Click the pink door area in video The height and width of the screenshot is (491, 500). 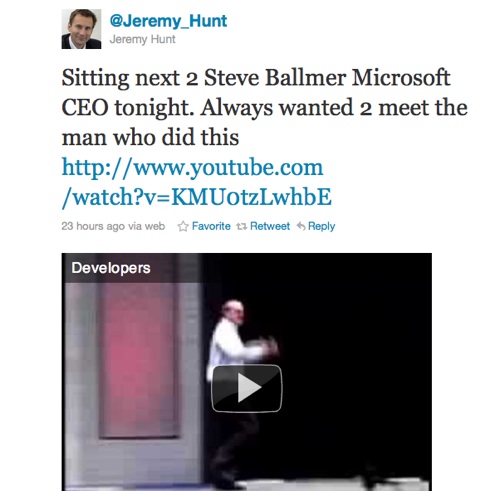pyautogui.click(x=139, y=360)
